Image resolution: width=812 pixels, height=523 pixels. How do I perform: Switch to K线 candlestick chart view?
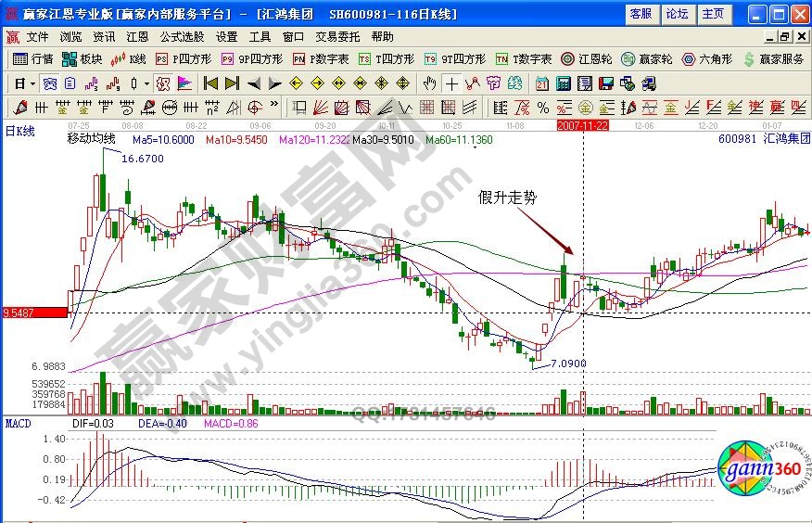click(129, 58)
